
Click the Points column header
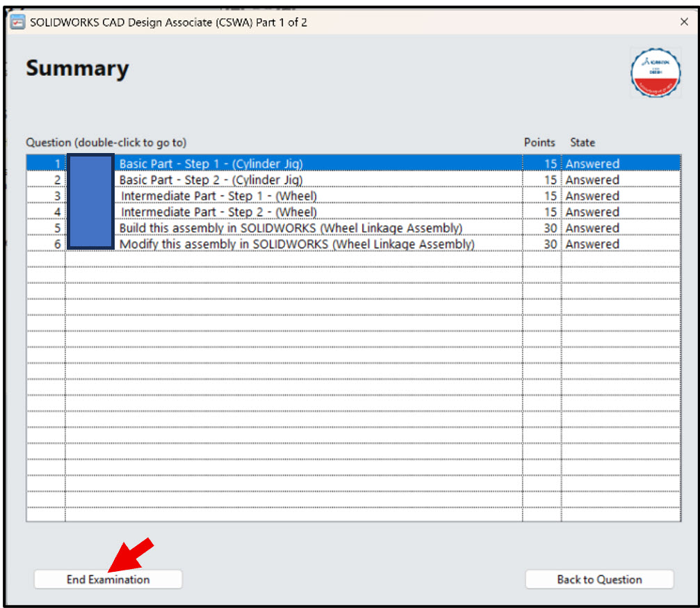[539, 143]
